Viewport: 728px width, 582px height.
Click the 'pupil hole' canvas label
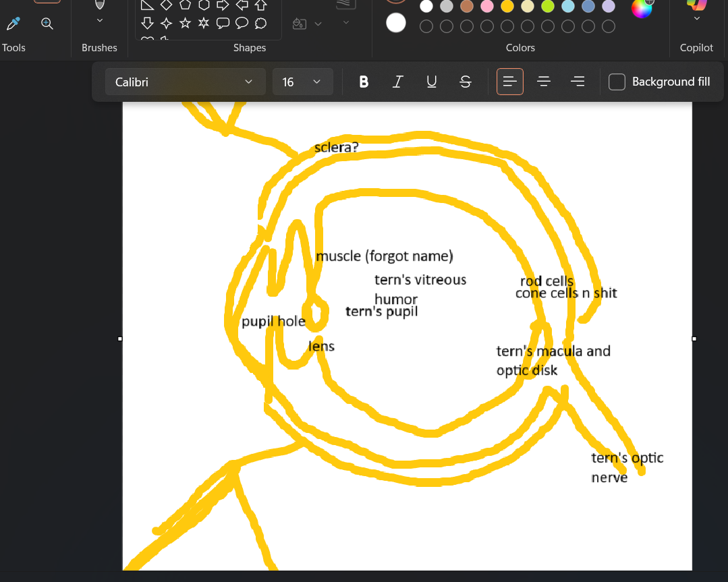pos(273,322)
